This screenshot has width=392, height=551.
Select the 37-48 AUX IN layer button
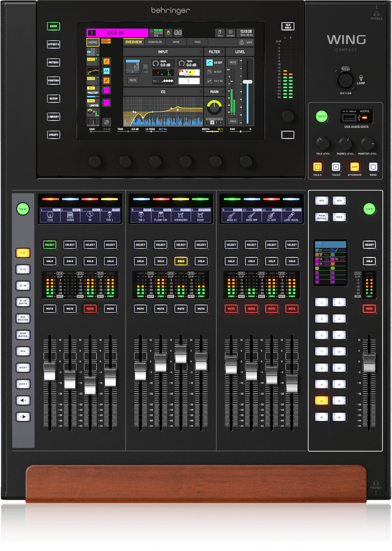[23, 302]
